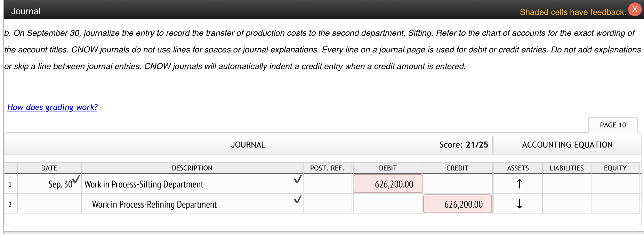Click the DESCRIPTION column header
644x234 pixels.
192,168
